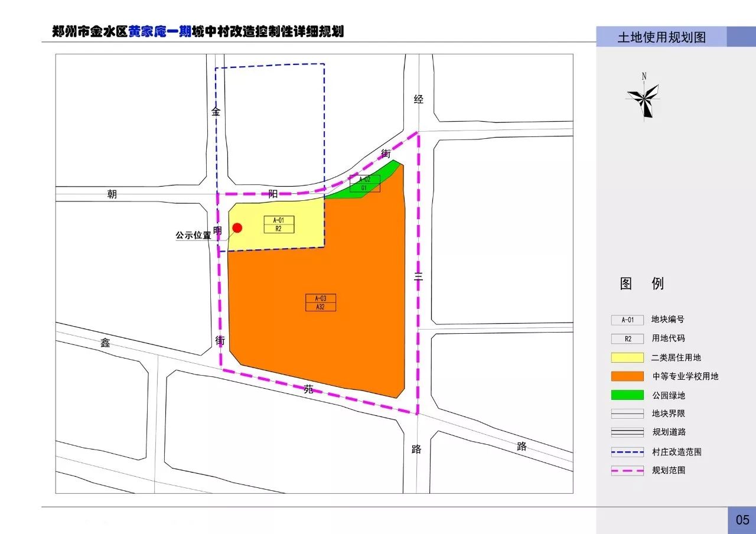Image resolution: width=756 pixels, height=534 pixels.
Task: Click the page number 05 box
Action: click(x=742, y=520)
